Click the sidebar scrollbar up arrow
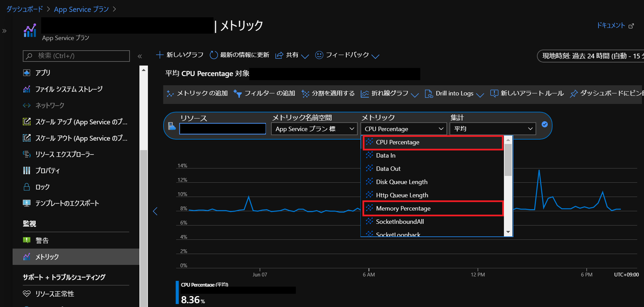Screen dimensions: 644x307 (x=143, y=70)
